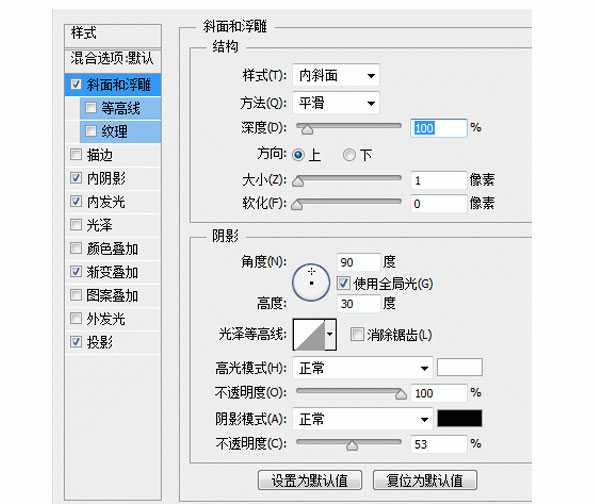
Task: Click the 角度 degree input field
Action: 358,262
